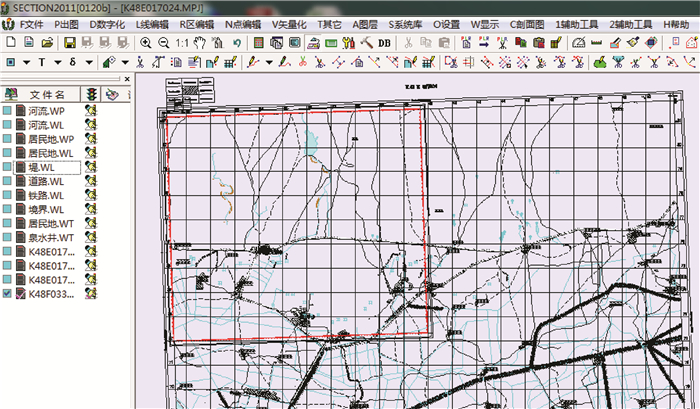Click the 1:1 actual size button

pyautogui.click(x=181, y=42)
